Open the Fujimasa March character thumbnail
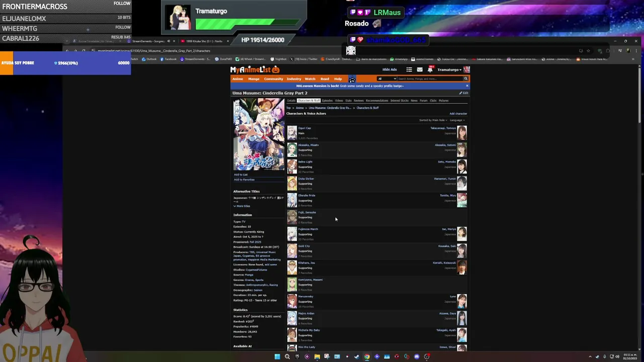Viewport: 644px width, 362px height. pos(292,234)
